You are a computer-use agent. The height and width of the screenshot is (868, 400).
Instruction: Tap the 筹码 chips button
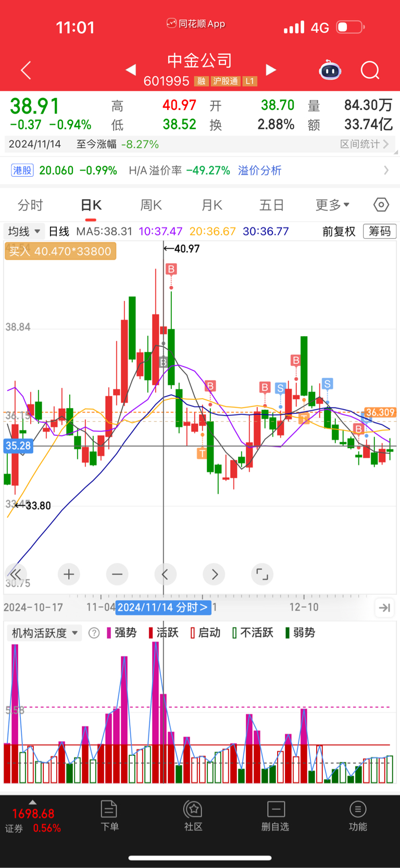pos(380,231)
